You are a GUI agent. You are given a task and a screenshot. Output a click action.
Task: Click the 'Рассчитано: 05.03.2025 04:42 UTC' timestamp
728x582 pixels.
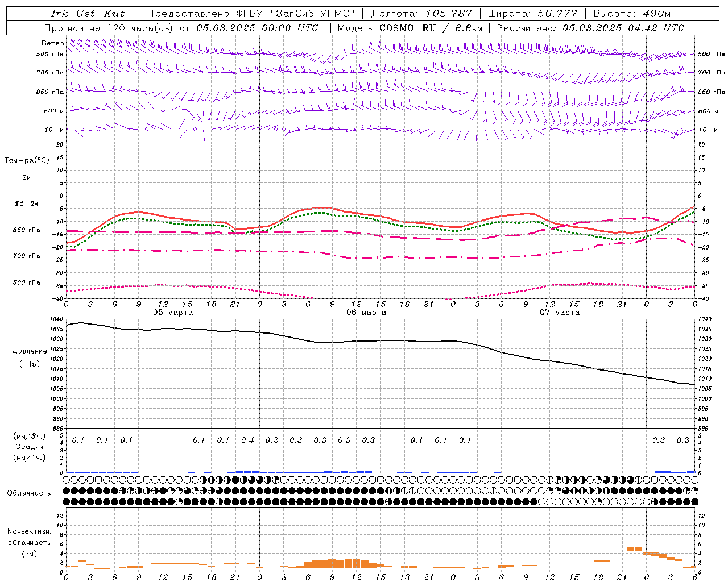590,28
